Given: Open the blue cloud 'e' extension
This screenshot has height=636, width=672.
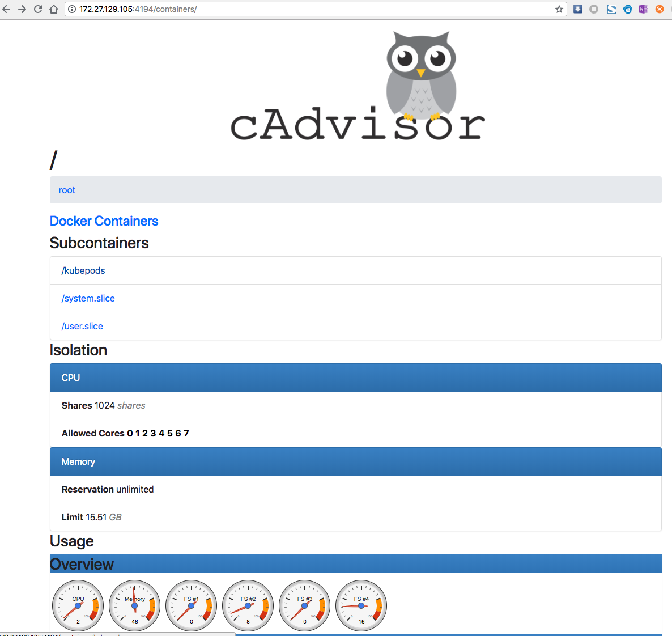Looking at the screenshot, I should click(627, 9).
